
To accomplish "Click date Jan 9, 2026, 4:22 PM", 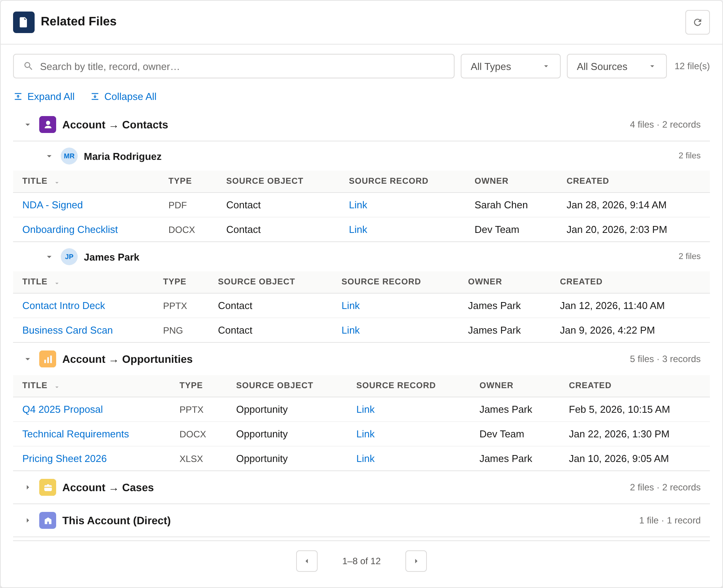I will click(x=607, y=330).
